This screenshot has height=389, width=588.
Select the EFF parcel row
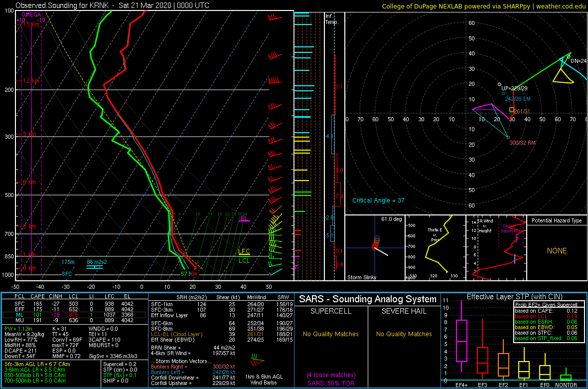[74, 309]
